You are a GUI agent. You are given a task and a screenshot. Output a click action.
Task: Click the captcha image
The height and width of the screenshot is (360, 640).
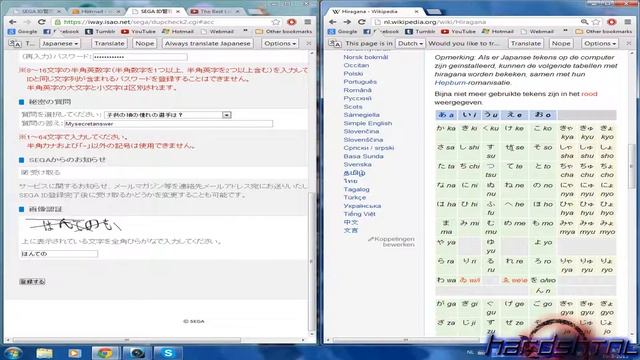73,224
